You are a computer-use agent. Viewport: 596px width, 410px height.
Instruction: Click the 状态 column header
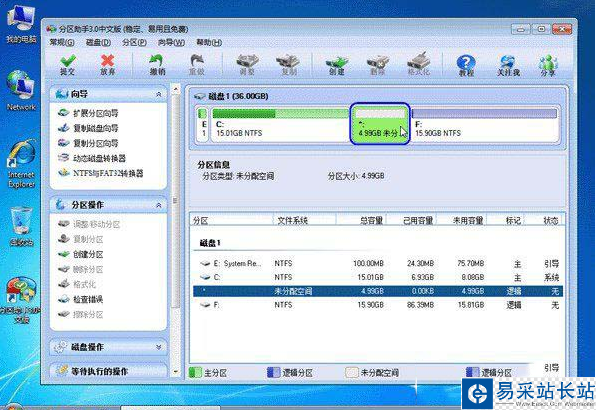click(x=544, y=220)
